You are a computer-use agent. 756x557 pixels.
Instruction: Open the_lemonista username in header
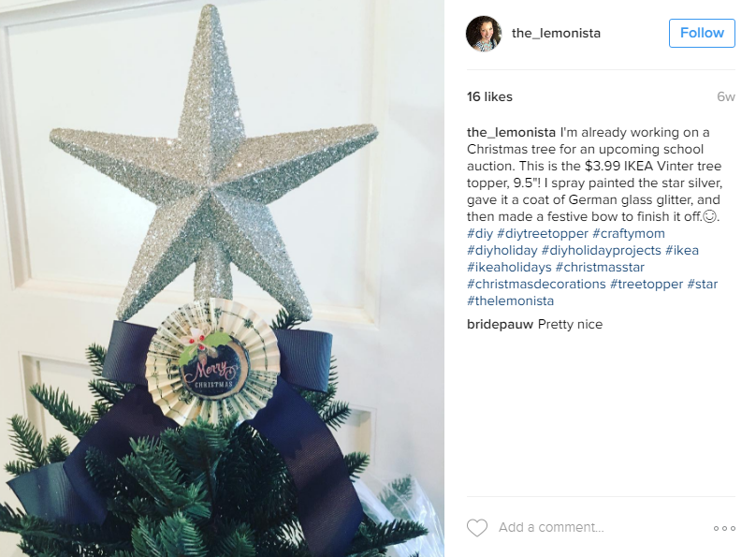point(556,34)
